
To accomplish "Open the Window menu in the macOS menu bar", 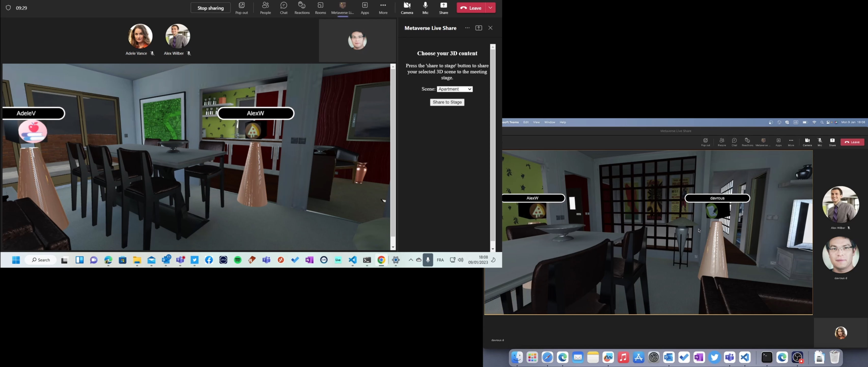I will [549, 122].
